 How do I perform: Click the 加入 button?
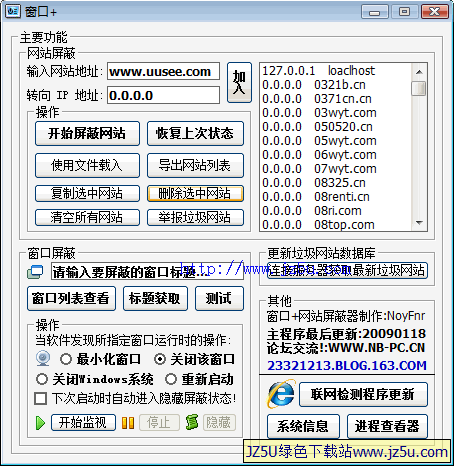tap(239, 82)
